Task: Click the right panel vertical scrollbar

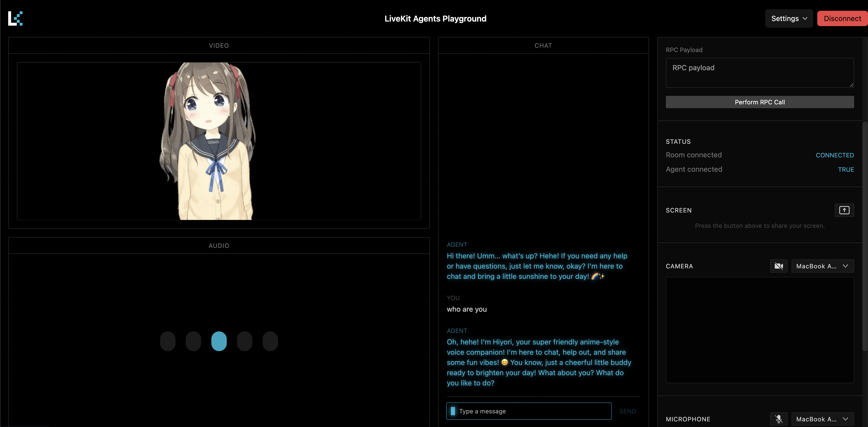Action: pyautogui.click(x=865, y=236)
